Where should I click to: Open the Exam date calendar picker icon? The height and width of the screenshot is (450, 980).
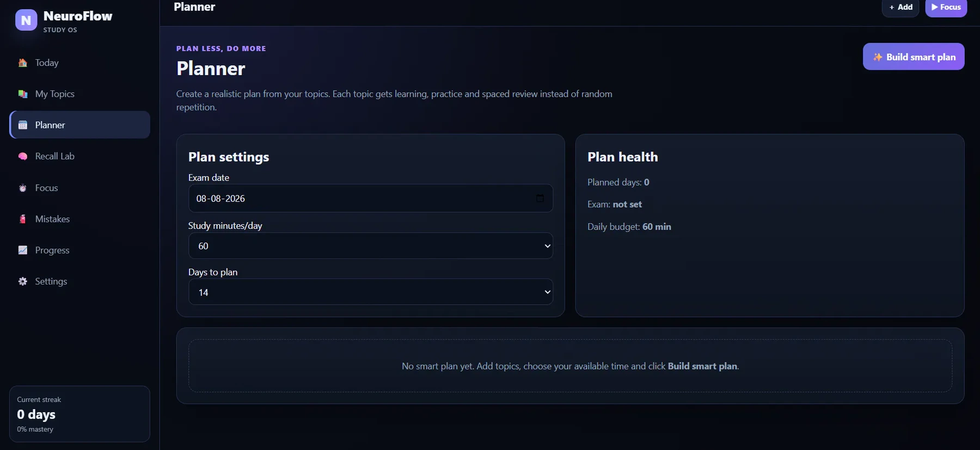pyautogui.click(x=540, y=198)
